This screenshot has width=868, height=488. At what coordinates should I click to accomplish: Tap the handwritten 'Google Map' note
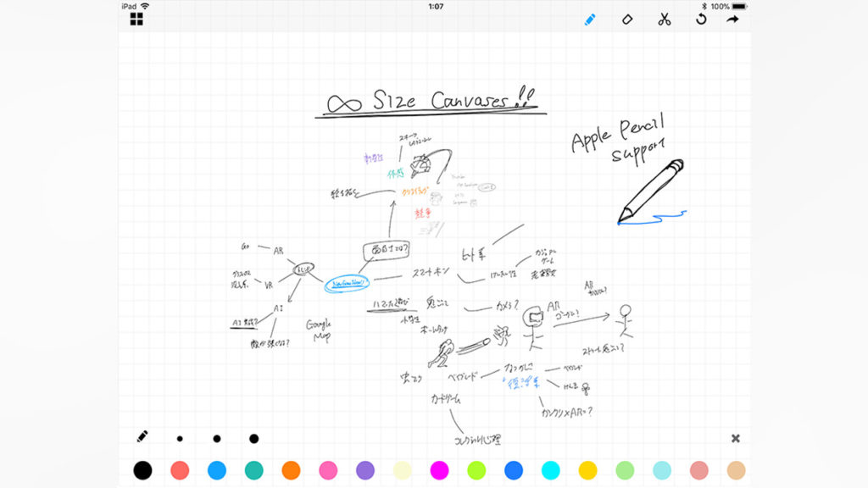pyautogui.click(x=319, y=330)
